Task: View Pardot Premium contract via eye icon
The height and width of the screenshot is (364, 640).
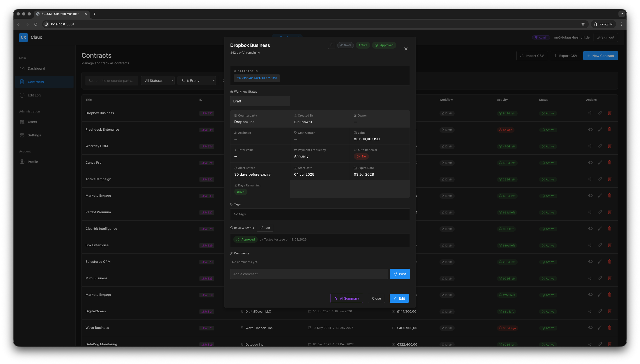Action: click(x=590, y=212)
